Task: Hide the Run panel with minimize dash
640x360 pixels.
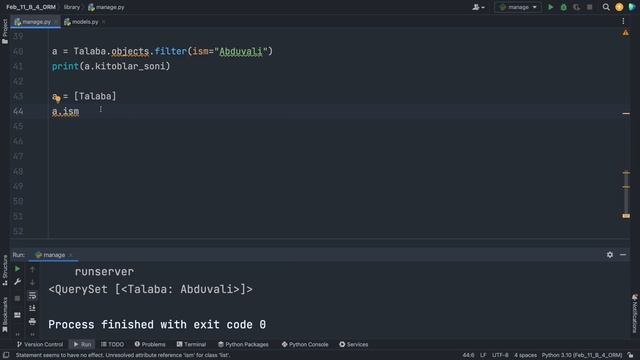Action: point(623,255)
